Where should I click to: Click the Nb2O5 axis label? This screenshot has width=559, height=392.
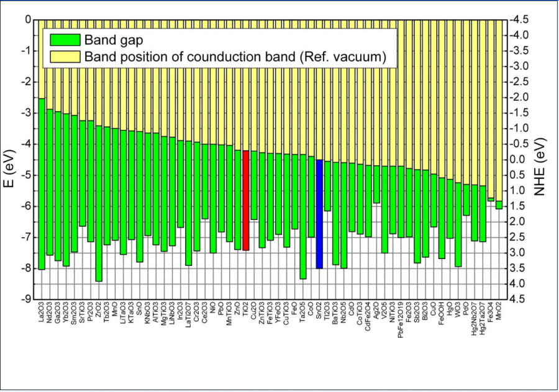click(344, 312)
